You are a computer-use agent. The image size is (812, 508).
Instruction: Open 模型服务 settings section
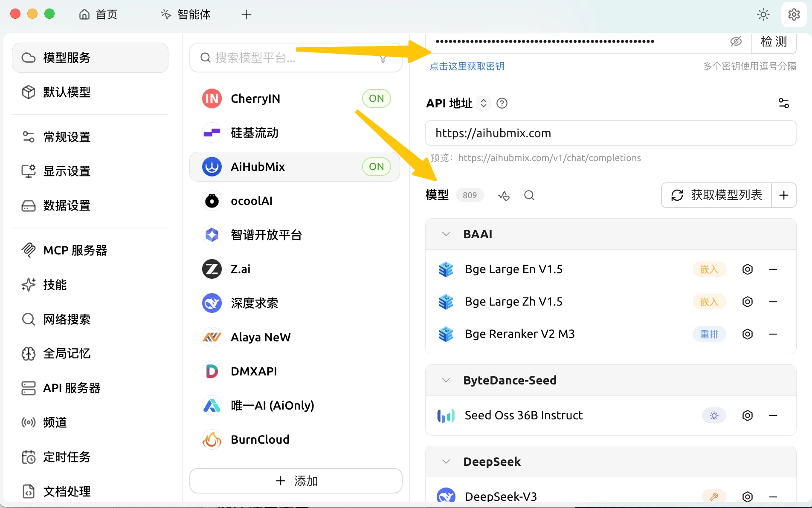pyautogui.click(x=90, y=58)
